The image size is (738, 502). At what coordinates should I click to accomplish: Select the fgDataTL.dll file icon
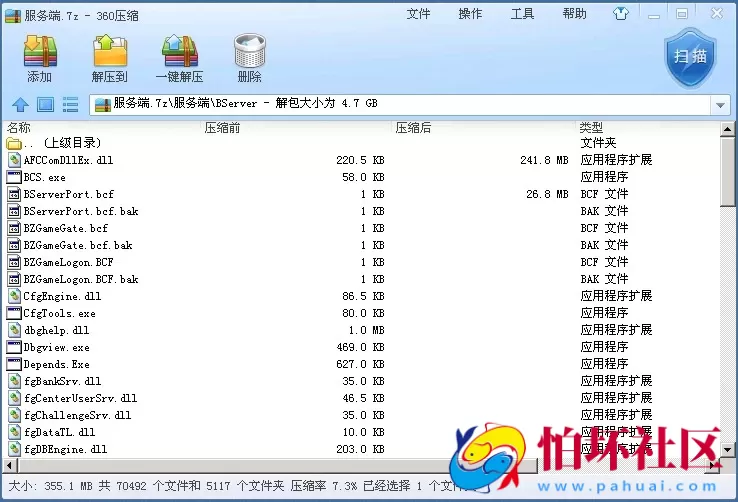point(15,432)
